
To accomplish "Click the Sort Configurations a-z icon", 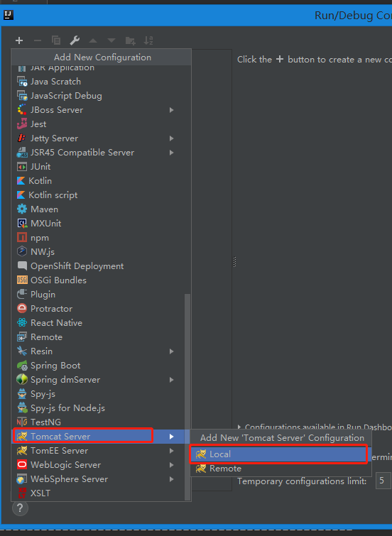I will (x=148, y=40).
